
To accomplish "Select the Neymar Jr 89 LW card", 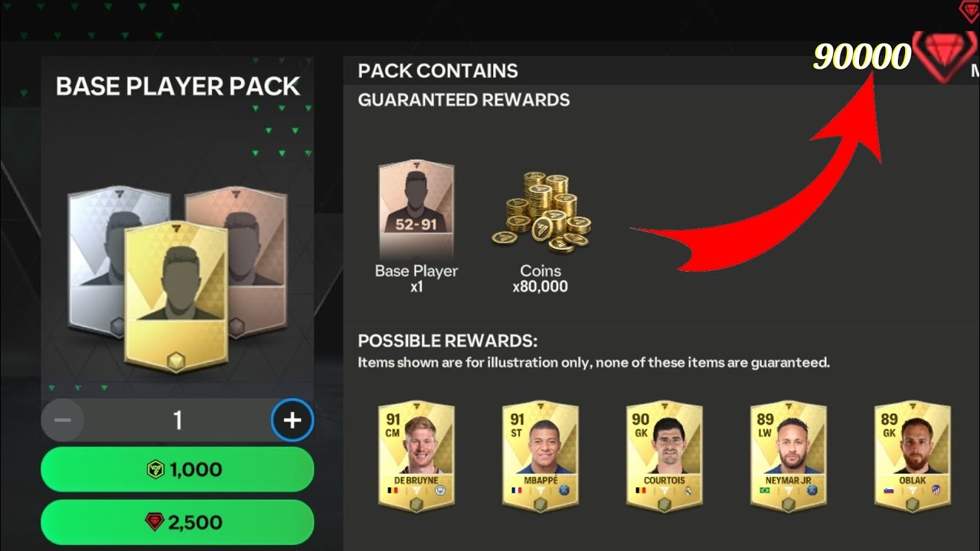I will [x=789, y=455].
